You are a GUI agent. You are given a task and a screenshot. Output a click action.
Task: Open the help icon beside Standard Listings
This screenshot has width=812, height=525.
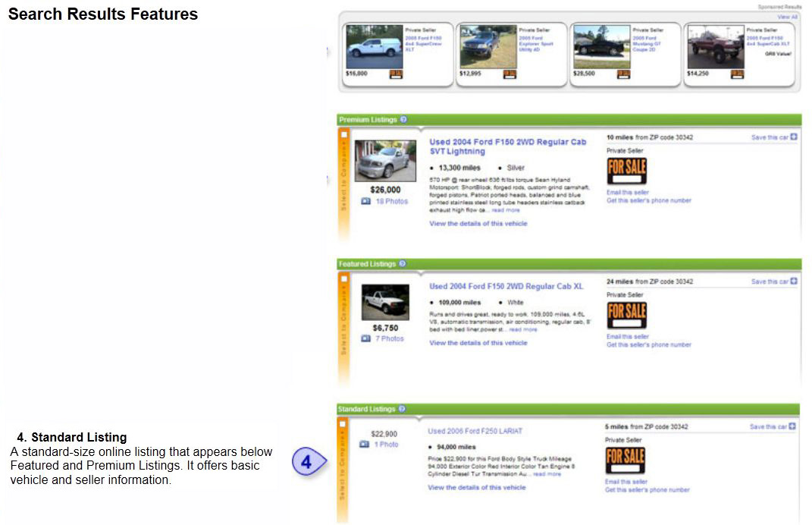pos(402,409)
